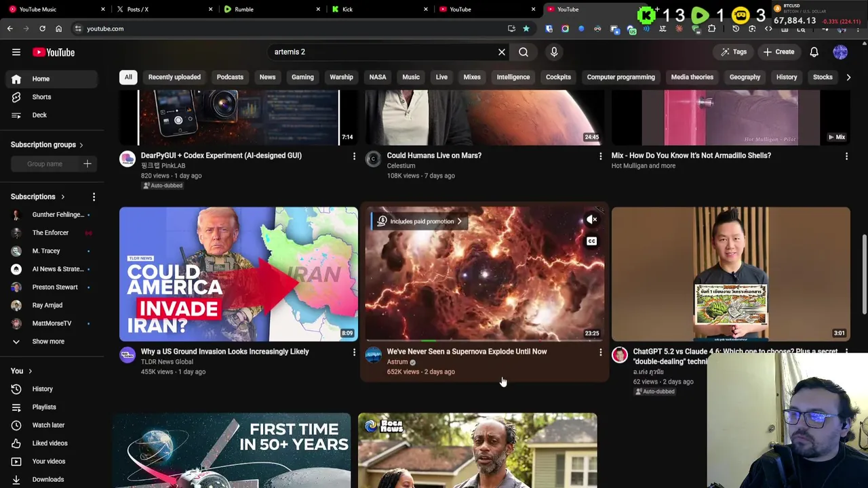The image size is (868, 488).
Task: Play the Could America Invade Iran thumbnail
Action: tap(239, 274)
